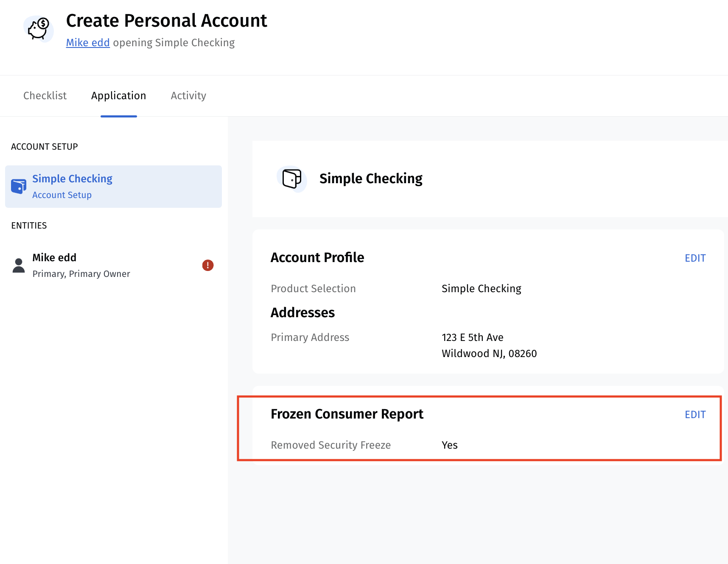
Task: Select Simple Checking Account Setup in sidebar
Action: pyautogui.click(x=113, y=187)
